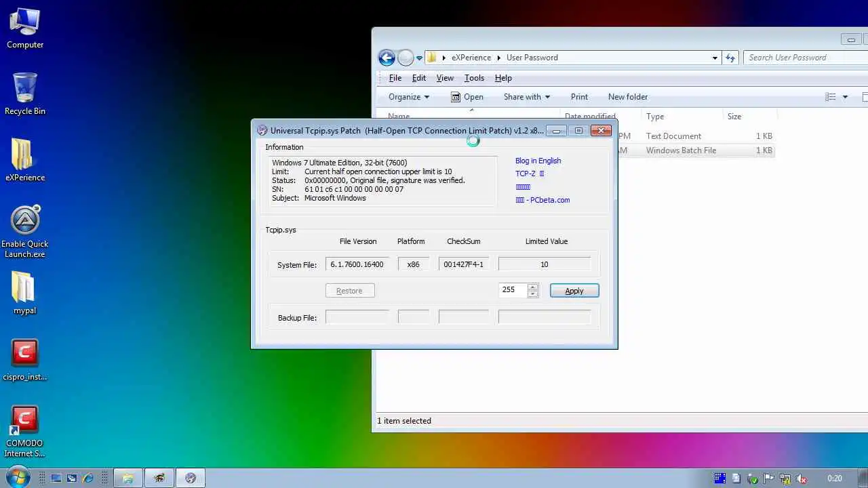
Task: Click the limit value field showing 255
Action: click(x=513, y=290)
